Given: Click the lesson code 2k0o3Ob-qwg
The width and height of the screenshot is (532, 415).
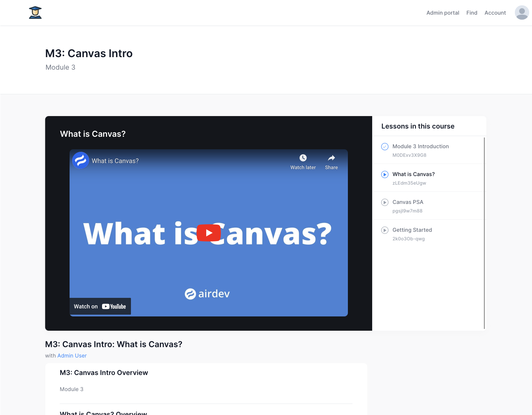Looking at the screenshot, I should pyautogui.click(x=409, y=239).
